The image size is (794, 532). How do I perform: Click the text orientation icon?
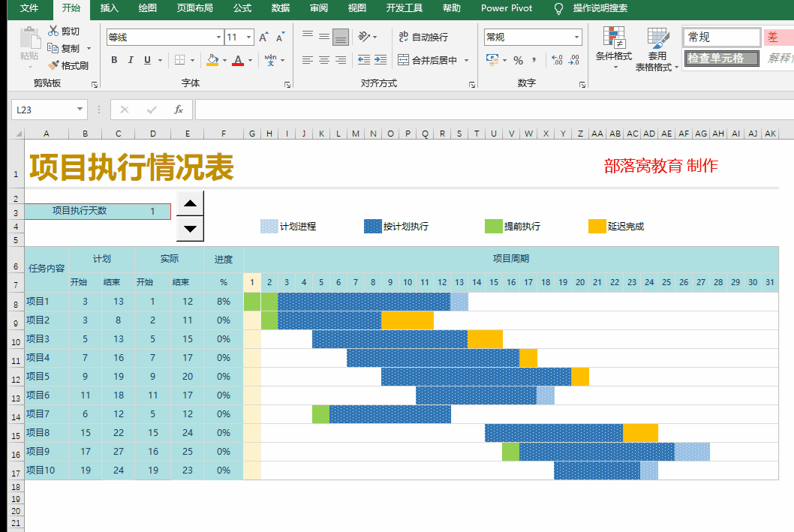(364, 37)
